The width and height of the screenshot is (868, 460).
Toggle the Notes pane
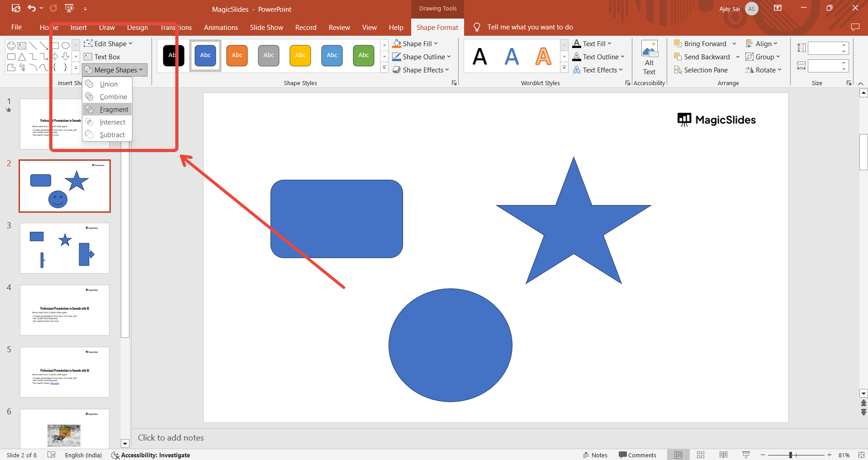[x=595, y=455]
